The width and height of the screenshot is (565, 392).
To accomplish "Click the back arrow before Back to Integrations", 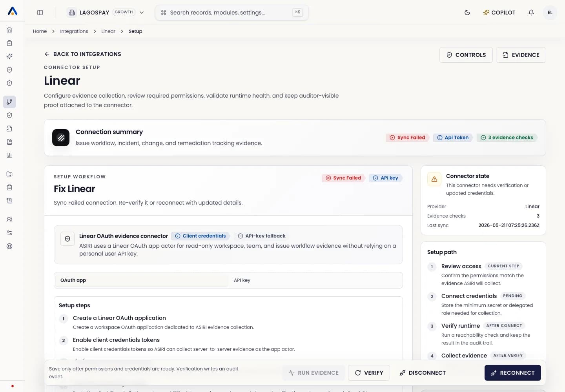I will pos(47,54).
